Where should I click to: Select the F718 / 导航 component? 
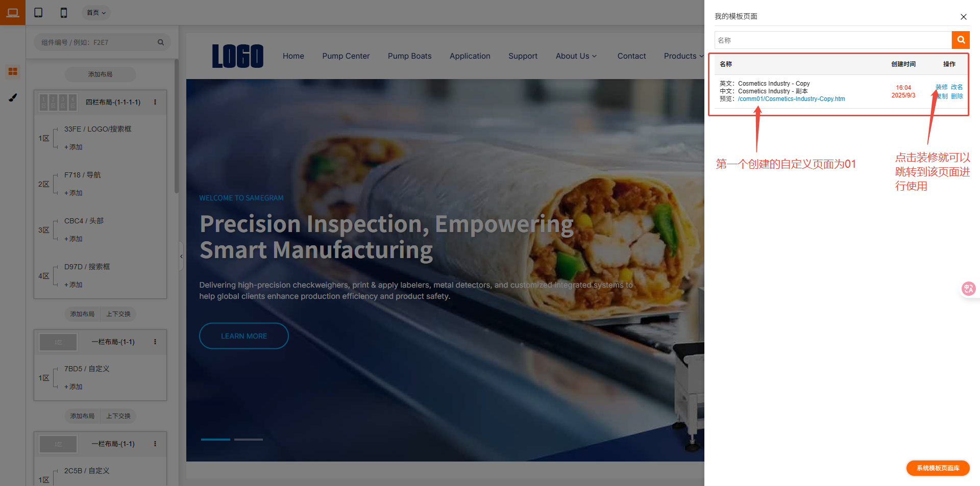click(x=83, y=175)
